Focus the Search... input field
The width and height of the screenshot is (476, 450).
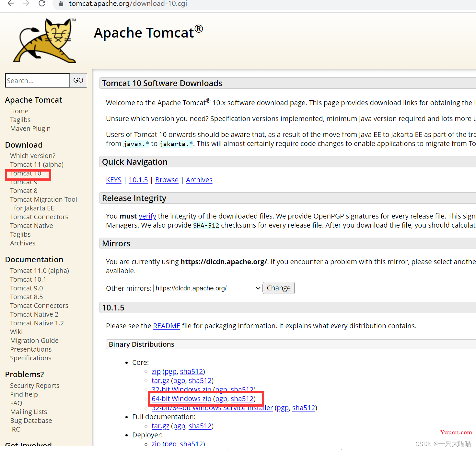tap(37, 80)
